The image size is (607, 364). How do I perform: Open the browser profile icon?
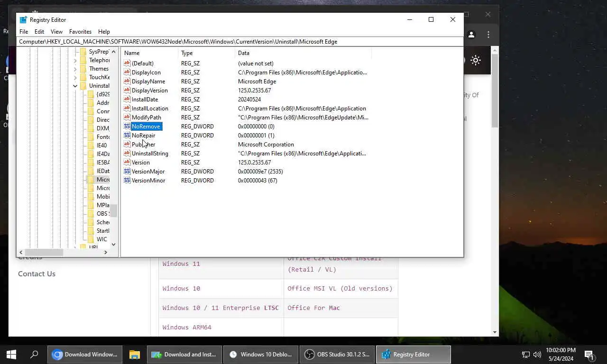(471, 35)
